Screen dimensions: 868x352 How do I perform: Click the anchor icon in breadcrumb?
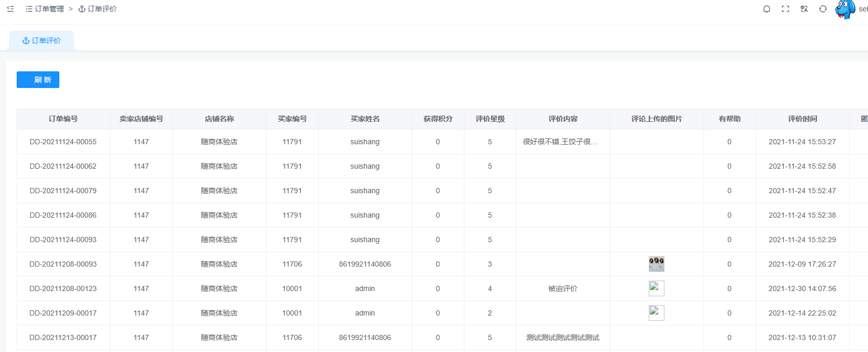click(82, 9)
